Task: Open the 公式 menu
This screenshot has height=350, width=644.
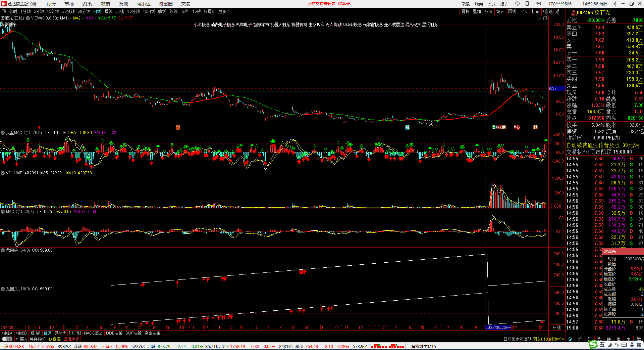Action: click(x=491, y=4)
